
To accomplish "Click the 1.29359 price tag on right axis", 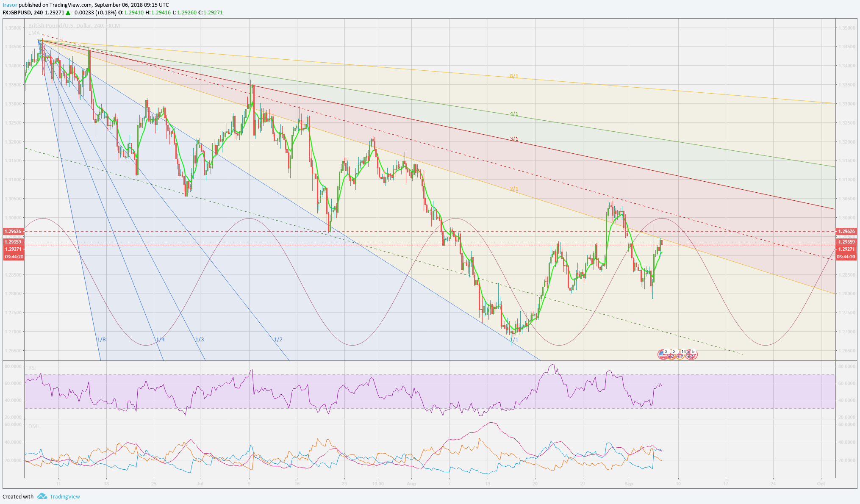I will [x=846, y=242].
